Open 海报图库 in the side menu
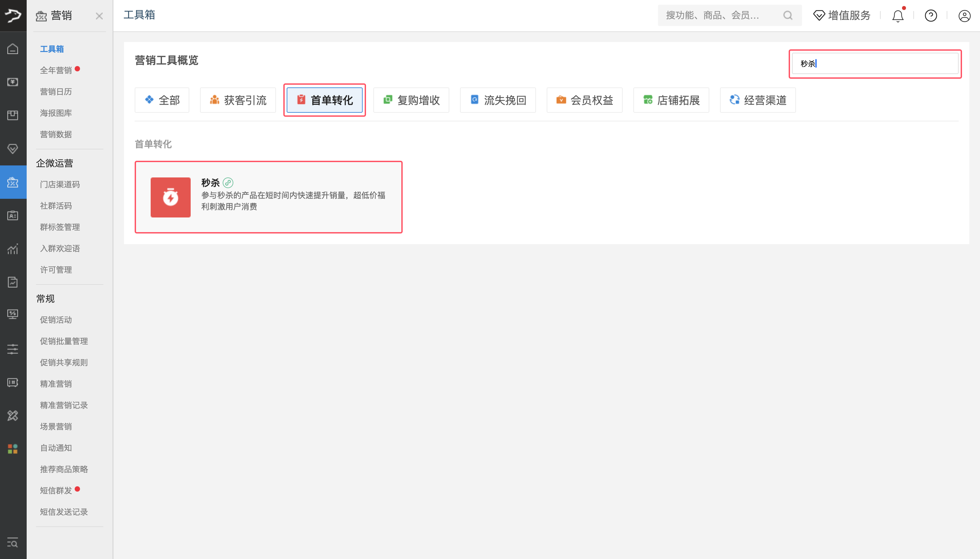The height and width of the screenshot is (559, 980). coord(56,113)
